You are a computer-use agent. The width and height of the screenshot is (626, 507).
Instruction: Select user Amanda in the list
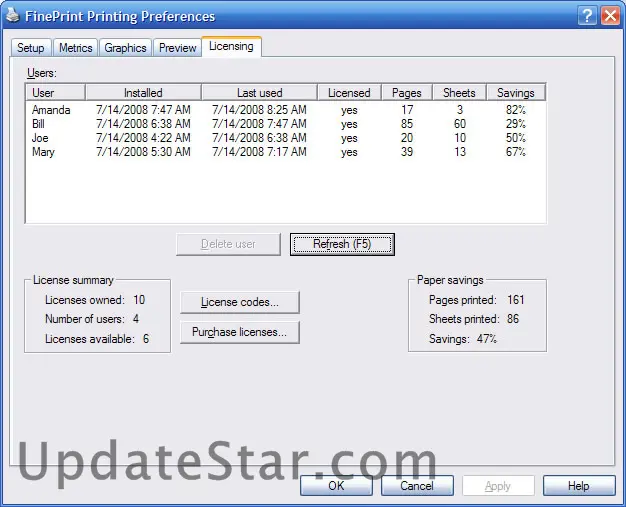[x=51, y=110]
